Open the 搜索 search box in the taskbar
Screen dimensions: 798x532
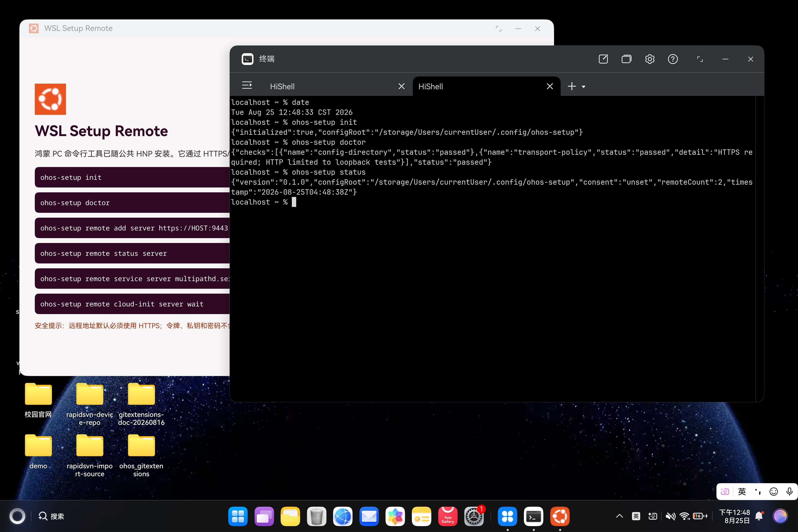click(x=51, y=516)
